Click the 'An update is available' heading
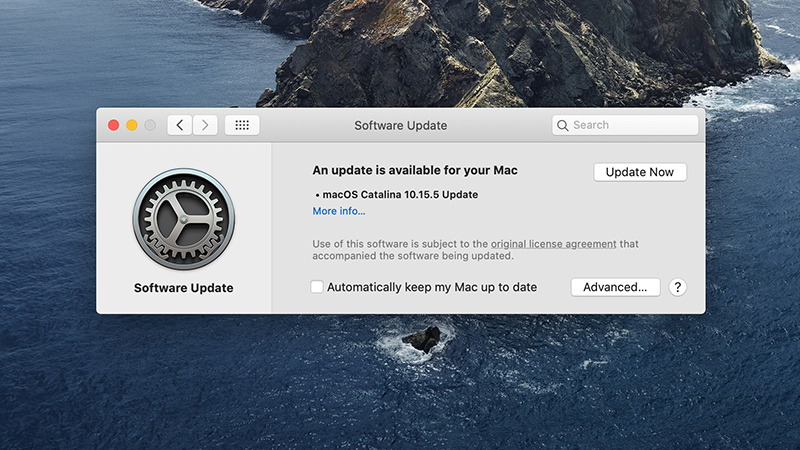Viewport: 800px width, 450px height. click(415, 170)
